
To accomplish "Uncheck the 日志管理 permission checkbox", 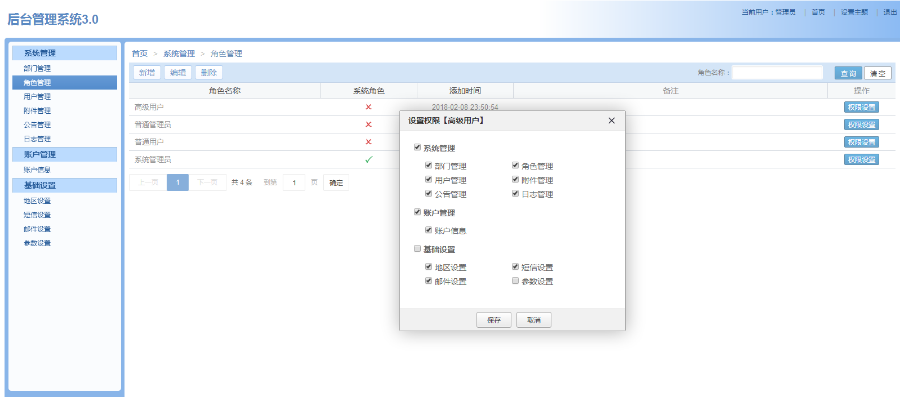I will tap(515, 194).
